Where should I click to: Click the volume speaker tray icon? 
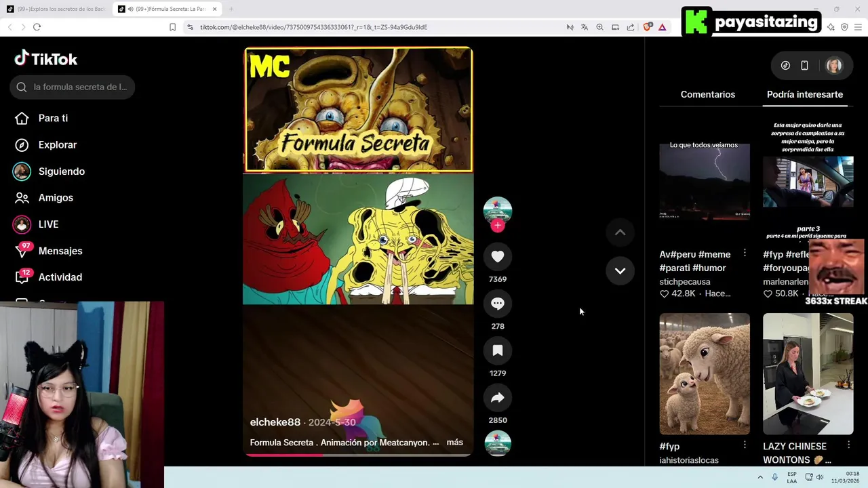pos(819,477)
